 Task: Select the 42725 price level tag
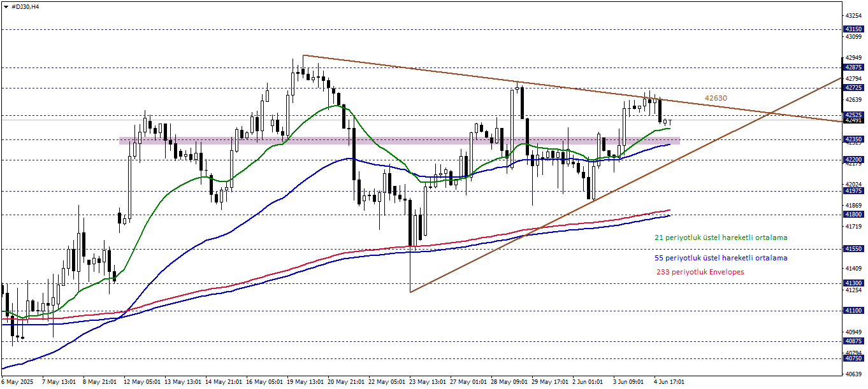coord(853,87)
